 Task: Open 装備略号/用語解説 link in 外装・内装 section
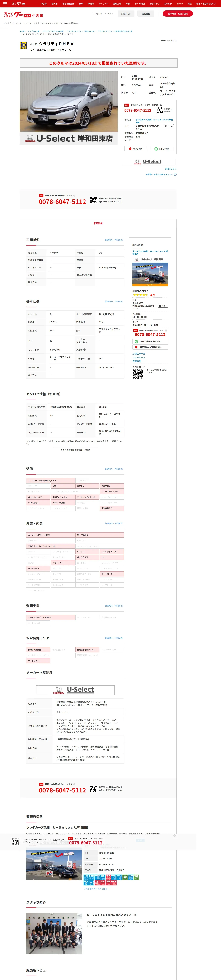[114, 523]
